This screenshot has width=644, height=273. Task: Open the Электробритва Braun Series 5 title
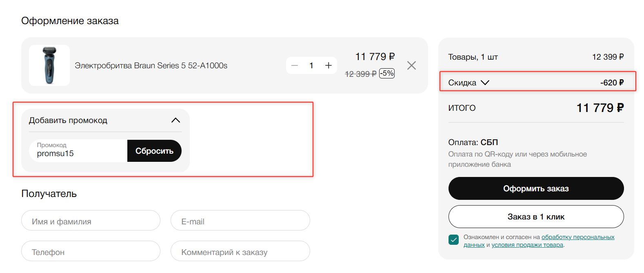[x=151, y=65]
